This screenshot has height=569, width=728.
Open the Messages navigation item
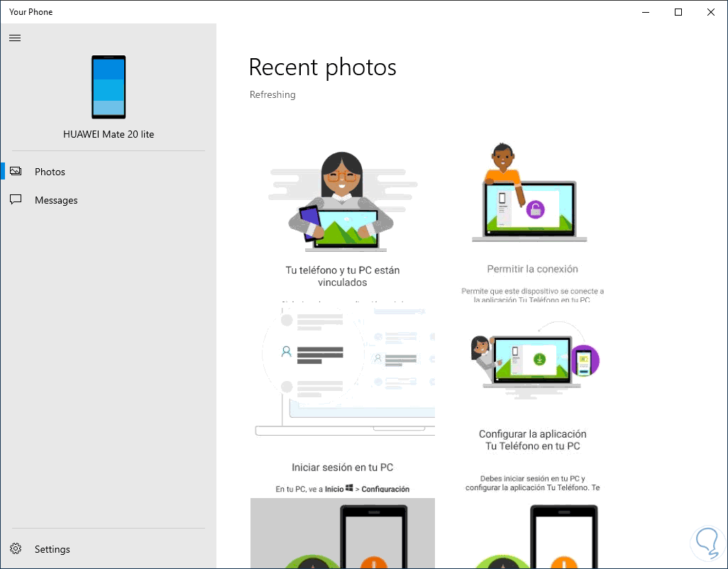click(x=109, y=200)
